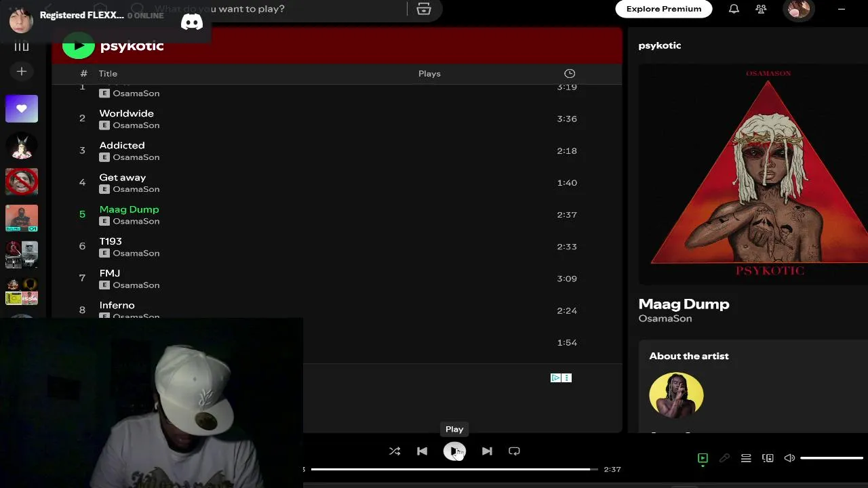The image size is (868, 488).
Task: Toggle shuffle in the player bar
Action: point(395,451)
